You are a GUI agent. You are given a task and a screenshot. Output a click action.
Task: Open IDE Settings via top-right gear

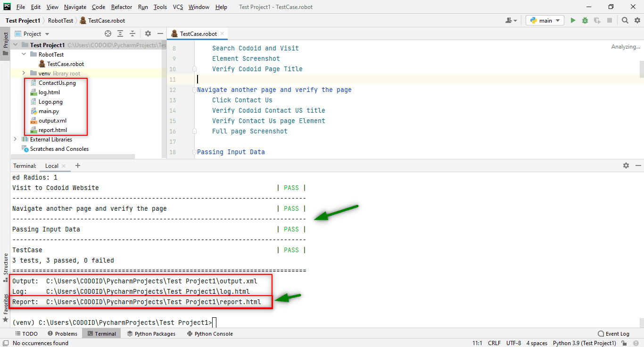coord(636,20)
